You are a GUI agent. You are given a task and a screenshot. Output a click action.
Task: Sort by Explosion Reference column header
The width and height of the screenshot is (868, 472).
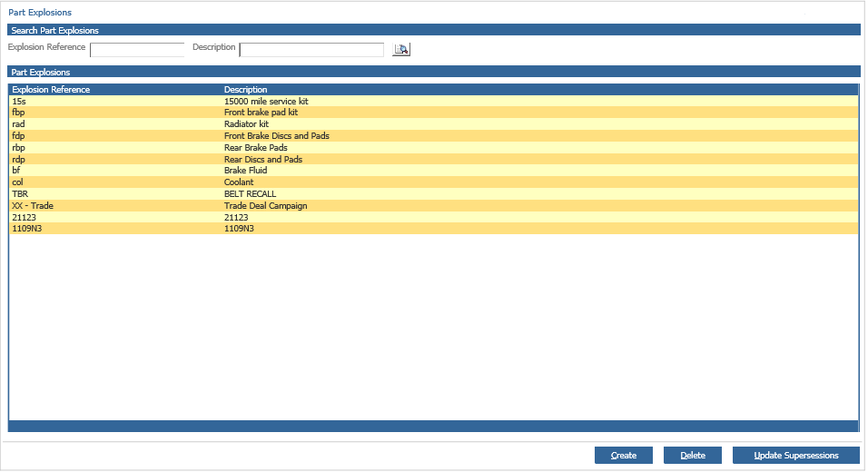click(51, 90)
